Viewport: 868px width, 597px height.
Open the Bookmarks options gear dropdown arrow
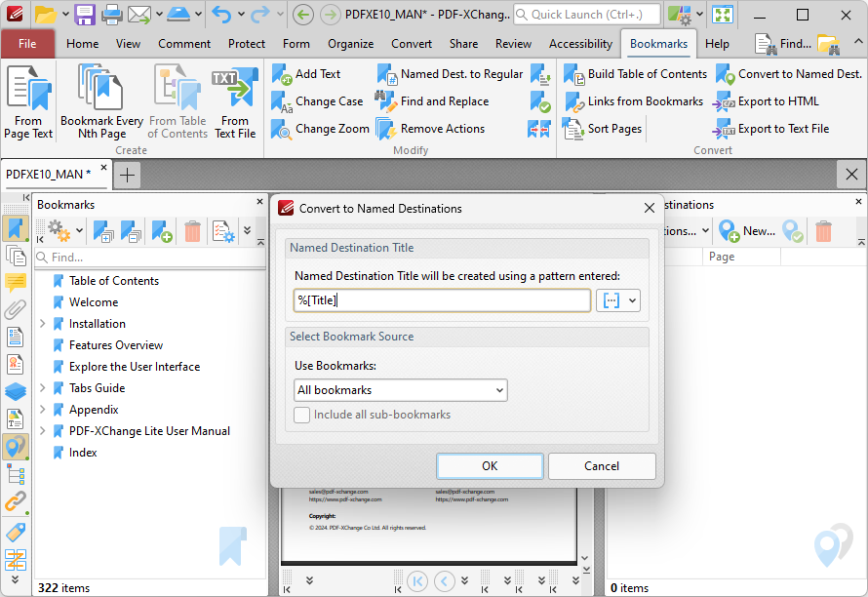coord(80,231)
